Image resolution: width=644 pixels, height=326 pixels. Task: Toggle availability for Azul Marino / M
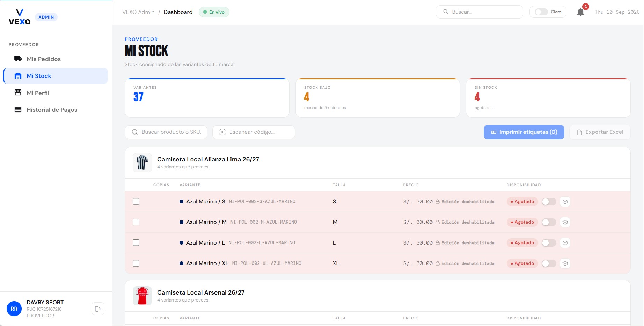click(549, 222)
